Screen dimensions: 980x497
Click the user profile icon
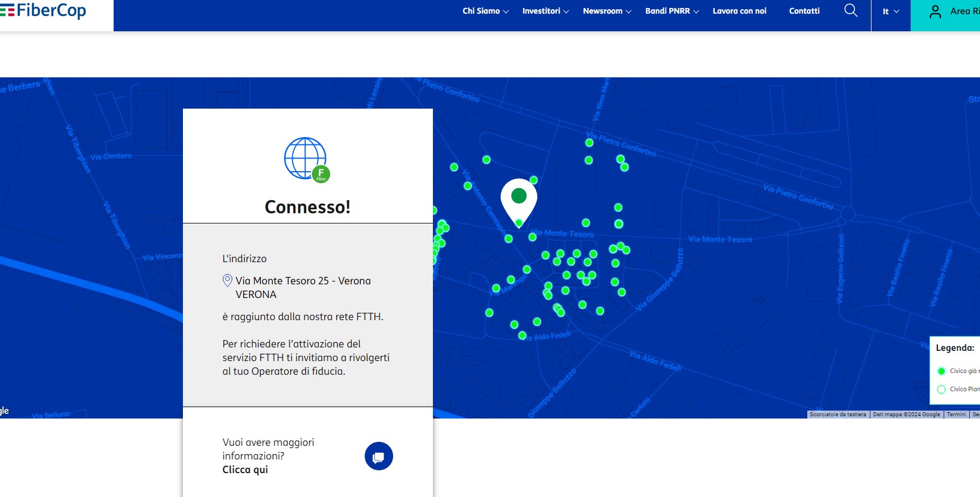[935, 11]
